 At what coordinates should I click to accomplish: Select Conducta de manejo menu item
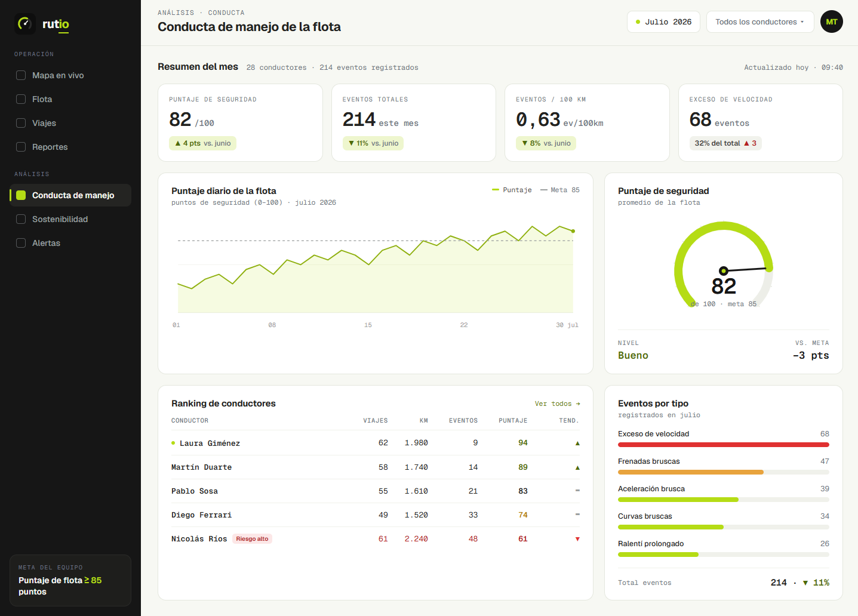pos(70,195)
